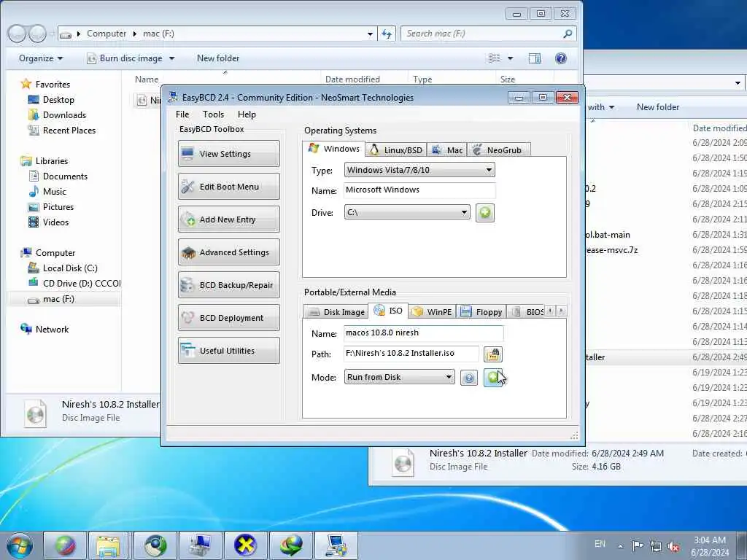Switch to the Mac tab
The image size is (747, 560).
tap(447, 150)
